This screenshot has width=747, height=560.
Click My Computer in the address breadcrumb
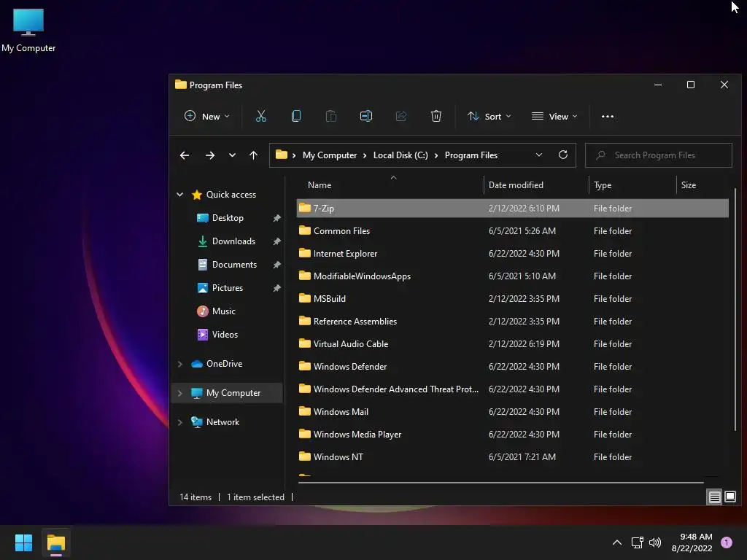pyautogui.click(x=330, y=155)
